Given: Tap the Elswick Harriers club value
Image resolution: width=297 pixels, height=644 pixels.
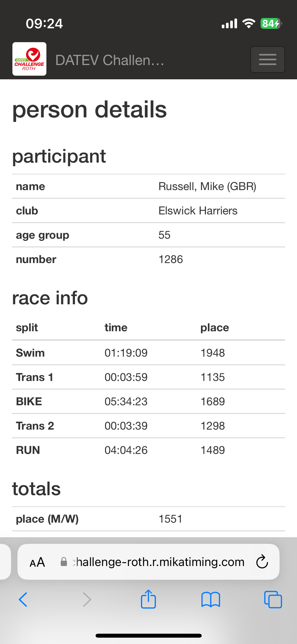Looking at the screenshot, I should 198,211.
